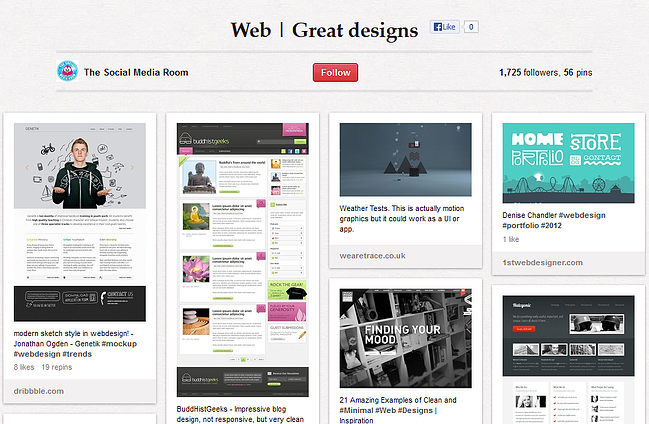This screenshot has height=424, width=649.
Task: Open the Weather Tests pin image
Action: pos(405,160)
